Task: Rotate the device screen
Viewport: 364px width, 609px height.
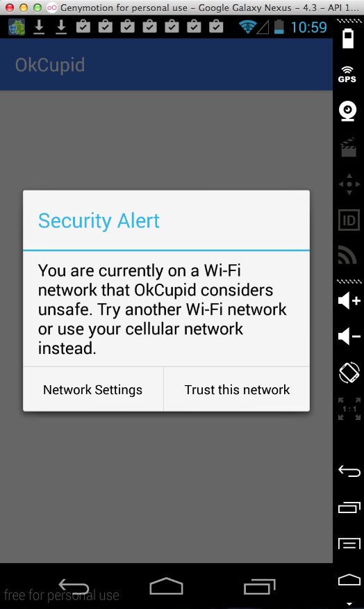Action: pyautogui.click(x=349, y=373)
